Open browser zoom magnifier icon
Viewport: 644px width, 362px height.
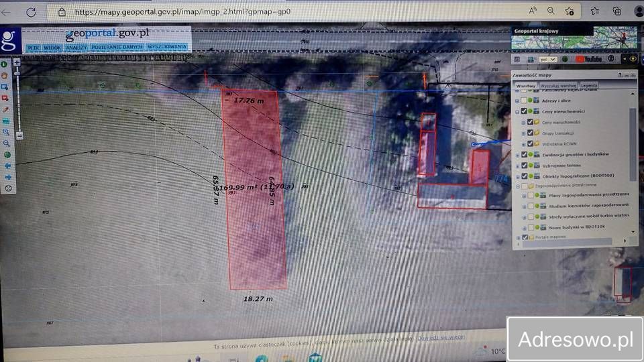click(x=551, y=11)
